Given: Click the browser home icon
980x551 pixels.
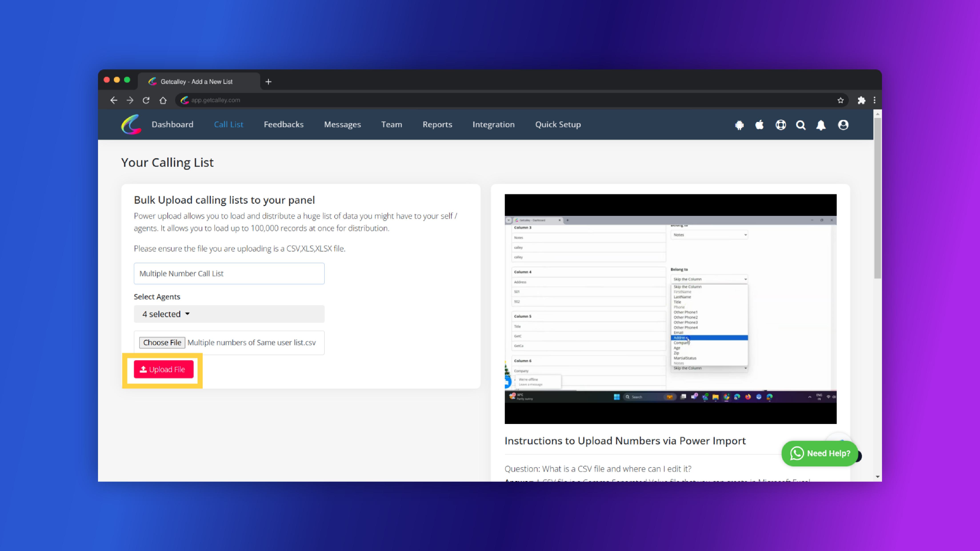Looking at the screenshot, I should click(x=163, y=100).
